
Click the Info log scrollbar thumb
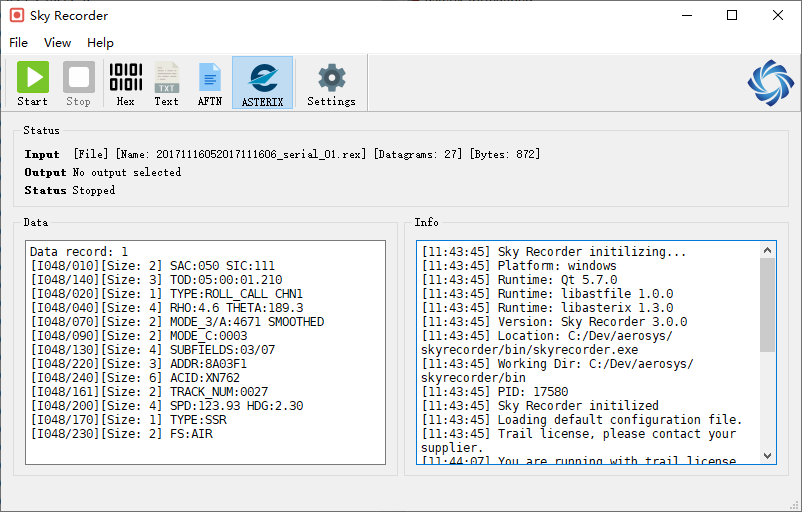[x=767, y=305]
